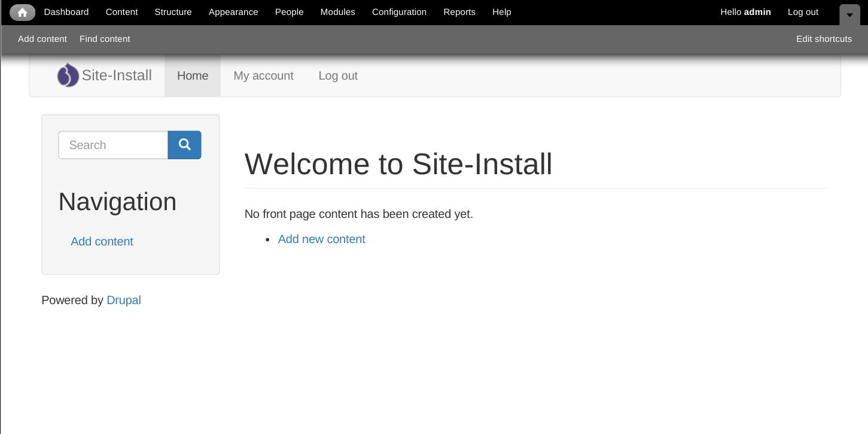Open the Help menu
This screenshot has height=434, width=868.
[x=501, y=12]
